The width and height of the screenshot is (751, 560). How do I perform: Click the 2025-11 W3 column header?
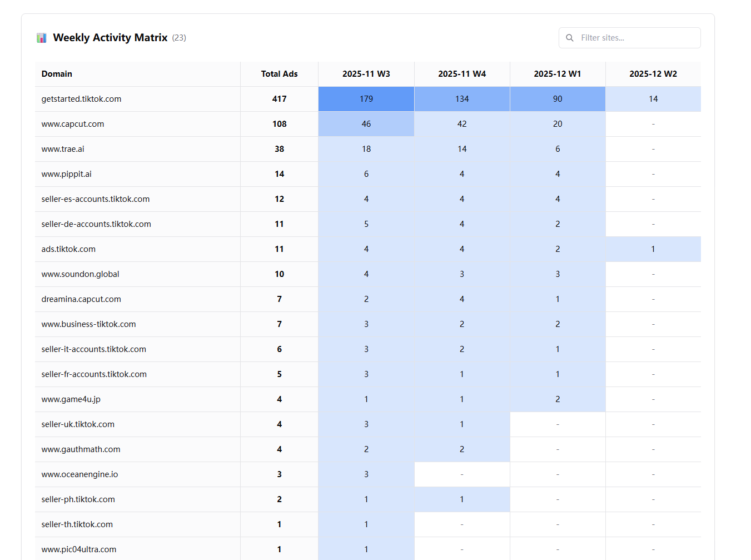click(366, 74)
